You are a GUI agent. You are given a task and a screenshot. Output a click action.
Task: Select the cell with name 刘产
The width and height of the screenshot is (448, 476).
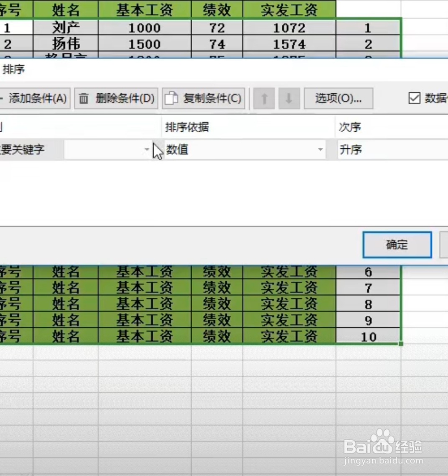point(66,27)
